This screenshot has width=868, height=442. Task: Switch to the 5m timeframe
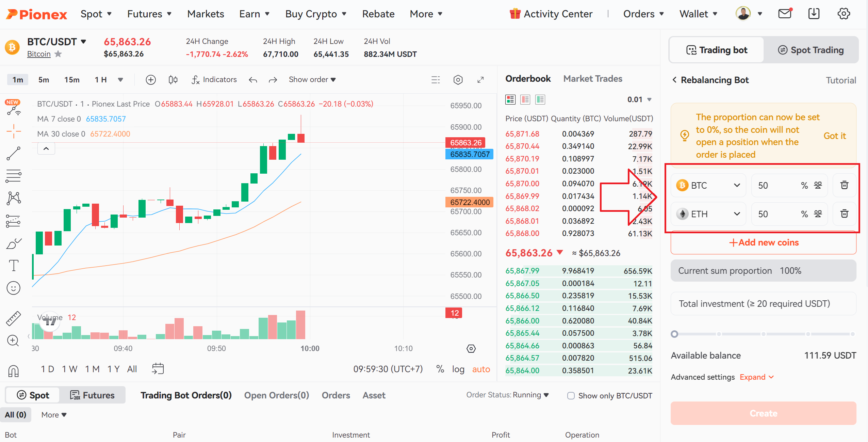(44, 80)
